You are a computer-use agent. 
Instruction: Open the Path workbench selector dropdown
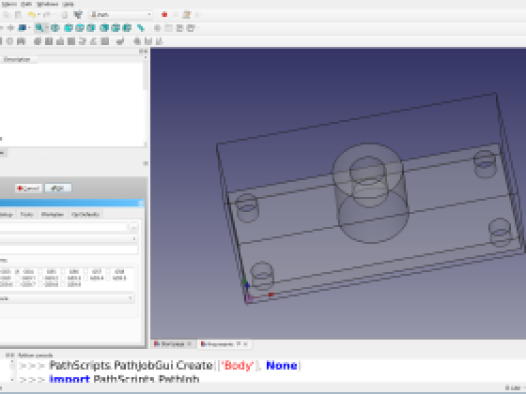(x=121, y=14)
